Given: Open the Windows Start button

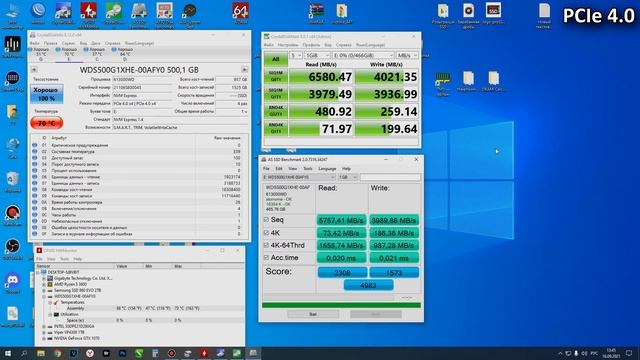Looking at the screenshot, I should [8, 353].
